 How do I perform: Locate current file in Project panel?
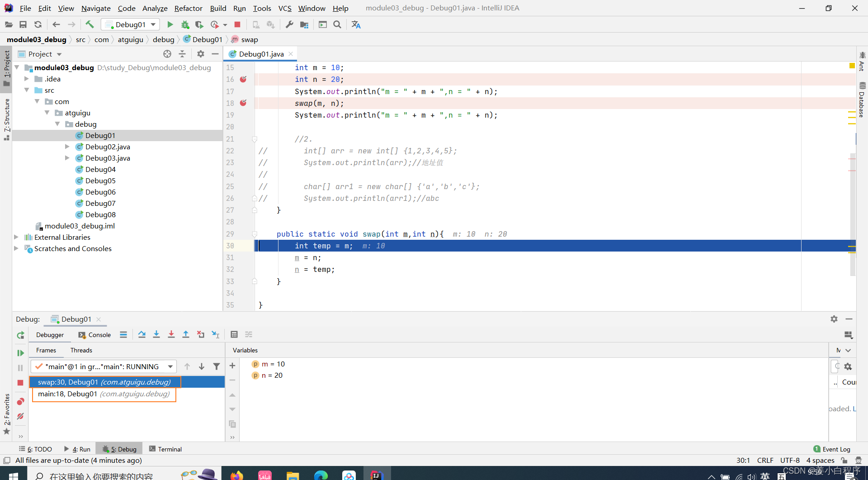coord(167,54)
